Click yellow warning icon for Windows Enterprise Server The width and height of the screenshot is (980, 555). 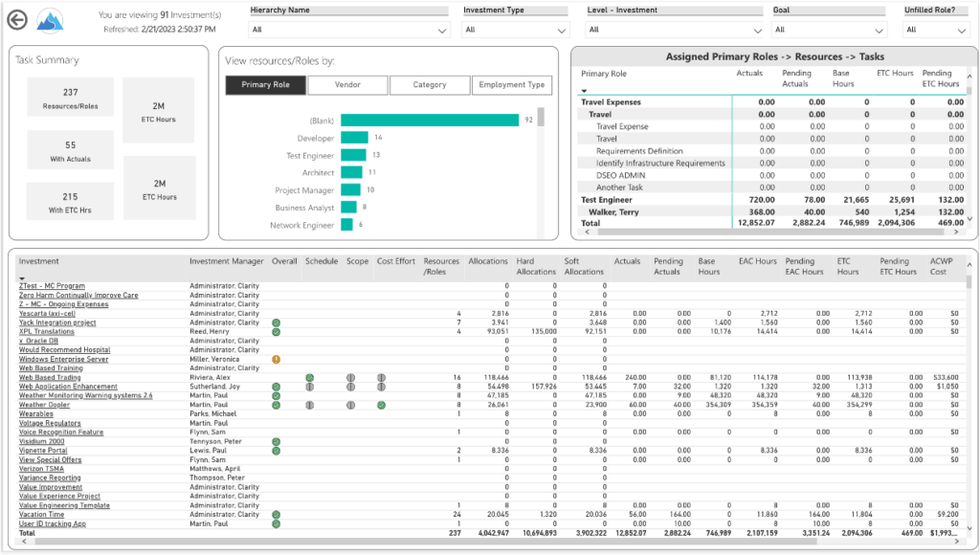[x=277, y=360]
